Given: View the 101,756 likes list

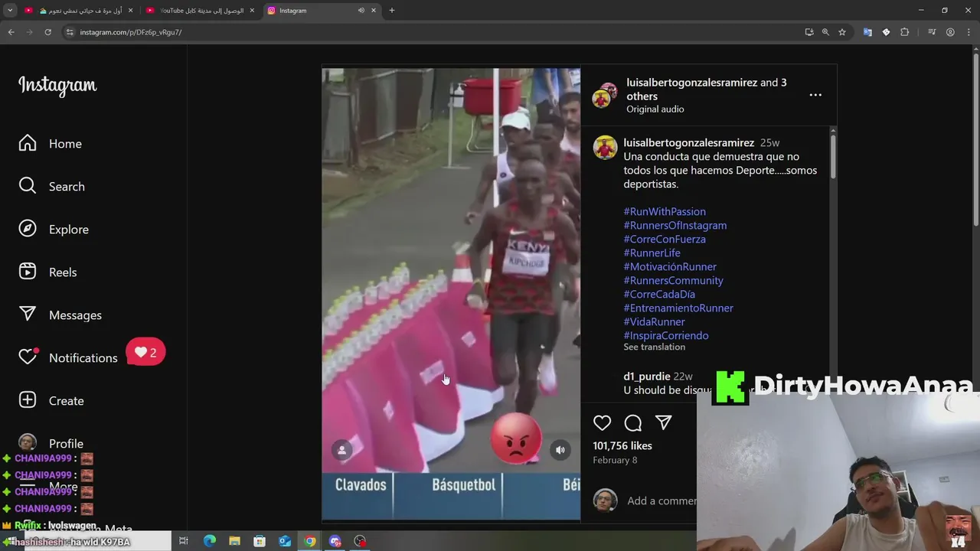Looking at the screenshot, I should [x=622, y=445].
